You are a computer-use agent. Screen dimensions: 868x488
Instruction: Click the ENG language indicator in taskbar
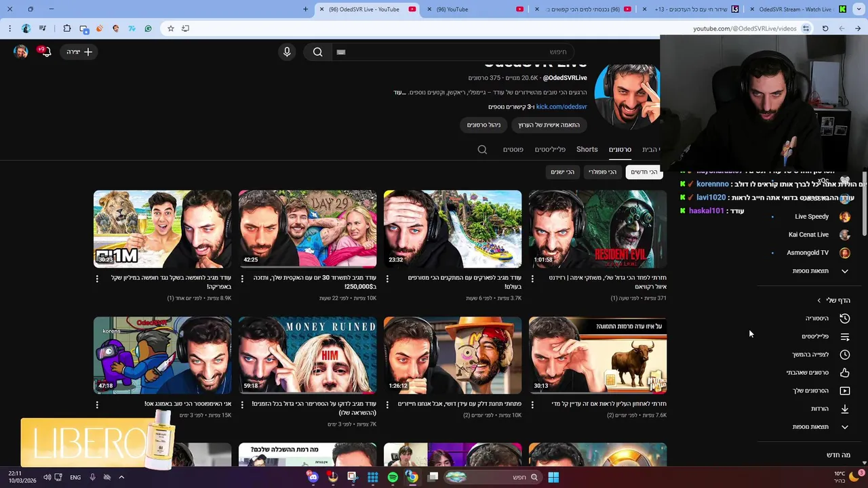coord(75,477)
